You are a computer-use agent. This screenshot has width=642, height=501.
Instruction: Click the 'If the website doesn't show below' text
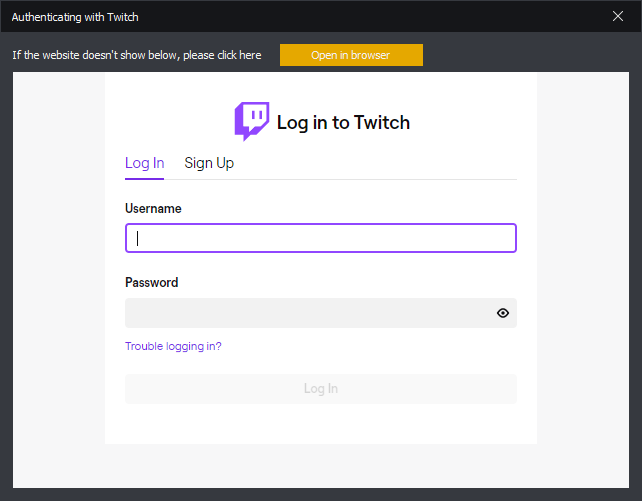point(137,55)
